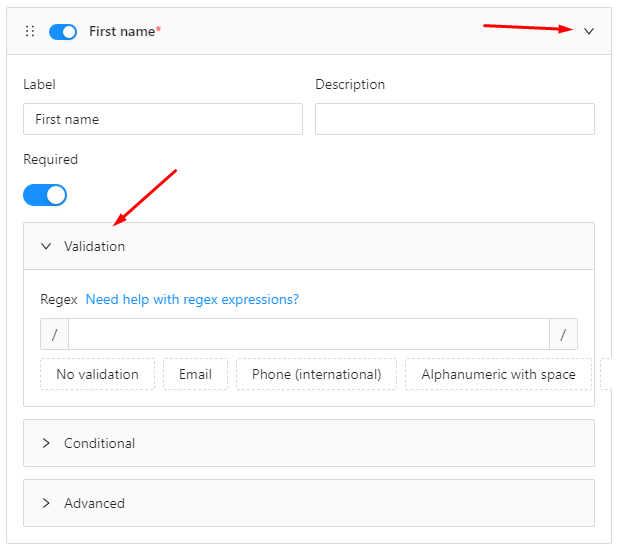This screenshot has width=622, height=553.
Task: Select the No validation preset
Action: click(97, 374)
